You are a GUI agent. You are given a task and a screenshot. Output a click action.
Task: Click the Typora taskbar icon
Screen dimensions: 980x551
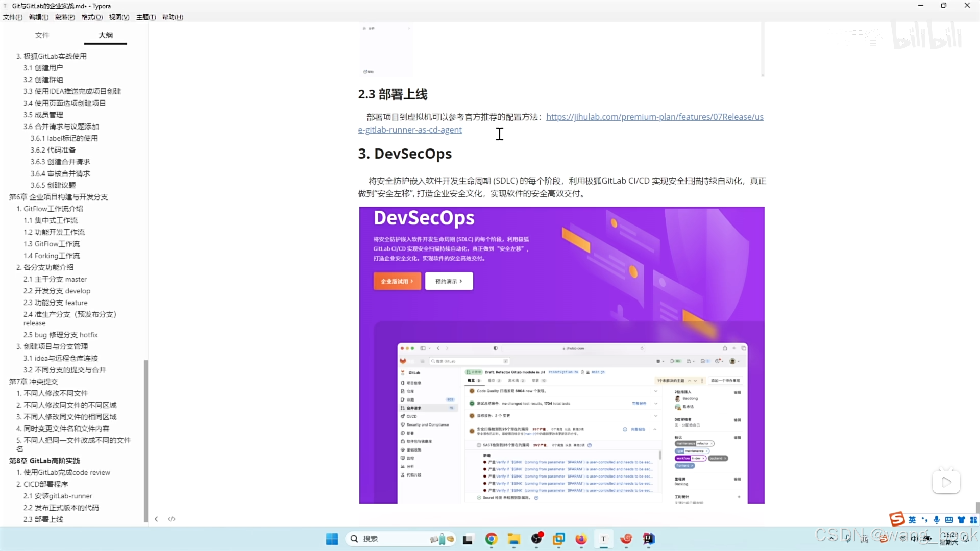603,539
